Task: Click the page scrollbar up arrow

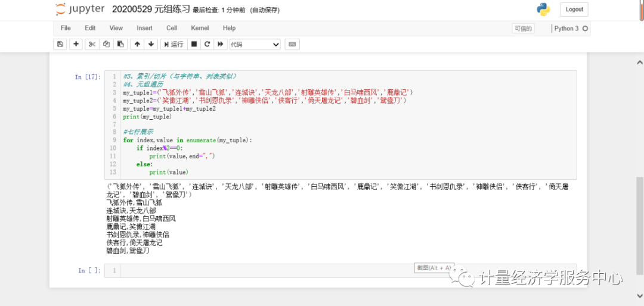Action: point(639,63)
